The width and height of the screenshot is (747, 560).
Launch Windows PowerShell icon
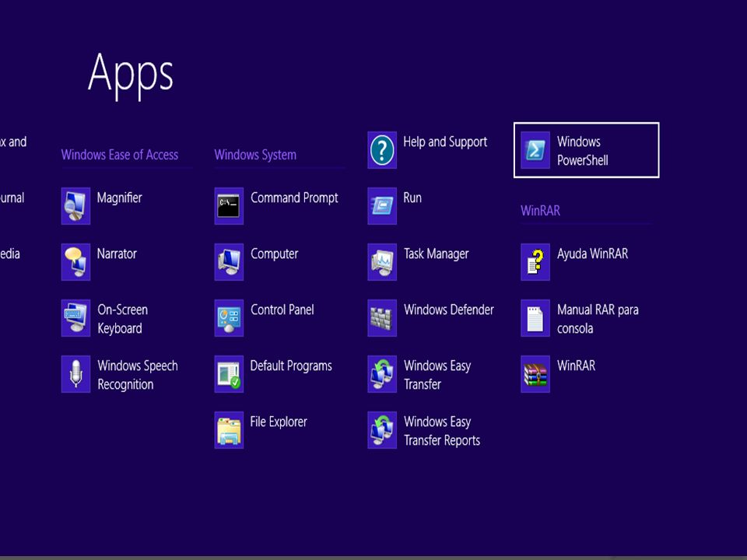pyautogui.click(x=535, y=150)
